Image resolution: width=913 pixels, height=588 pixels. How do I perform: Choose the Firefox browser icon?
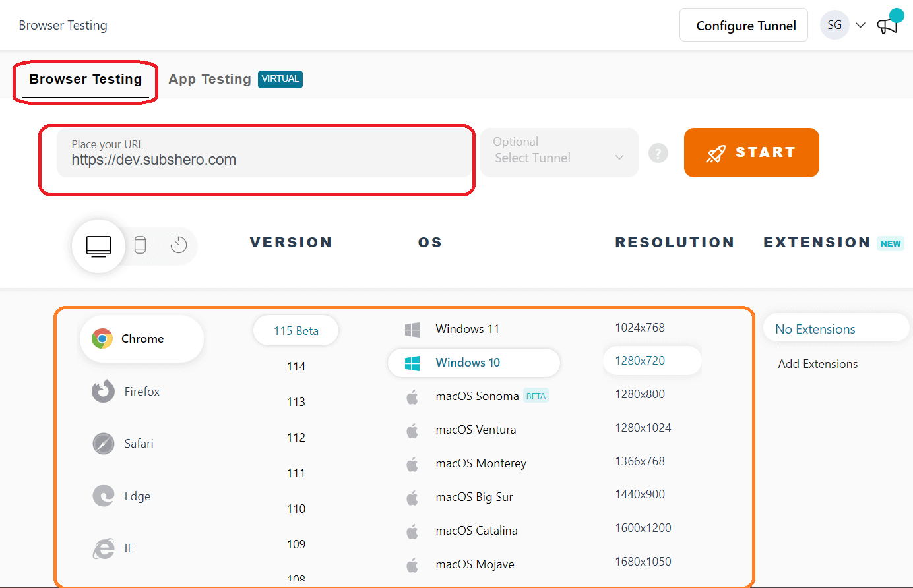103,391
